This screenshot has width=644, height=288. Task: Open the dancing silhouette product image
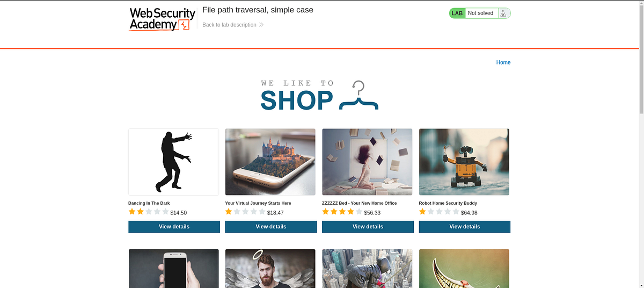(x=174, y=162)
